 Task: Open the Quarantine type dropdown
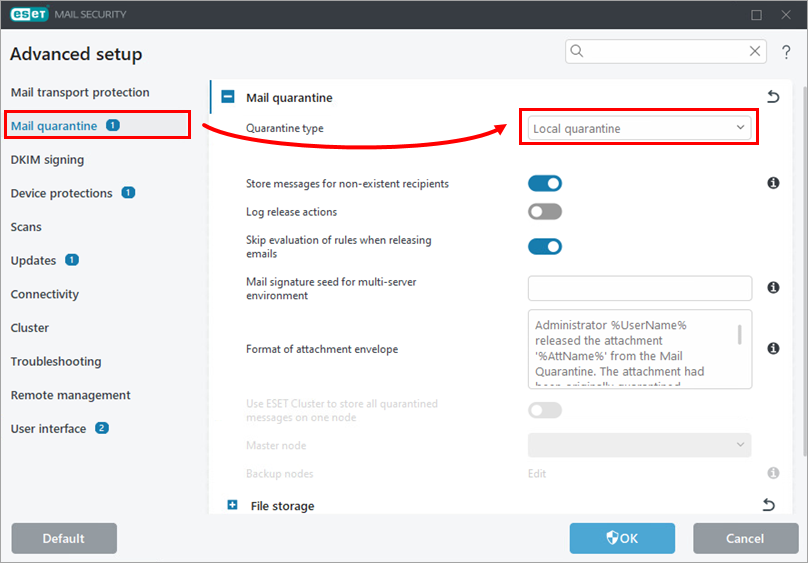pos(639,128)
